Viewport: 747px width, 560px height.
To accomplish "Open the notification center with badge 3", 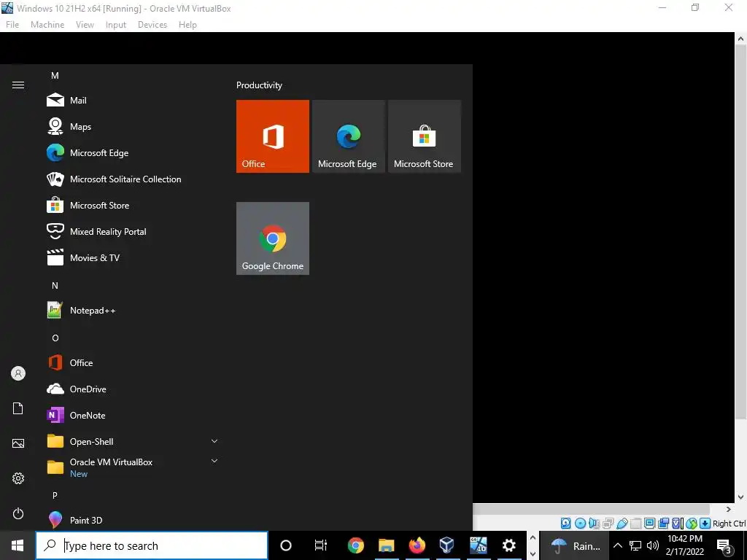I will coord(724,545).
